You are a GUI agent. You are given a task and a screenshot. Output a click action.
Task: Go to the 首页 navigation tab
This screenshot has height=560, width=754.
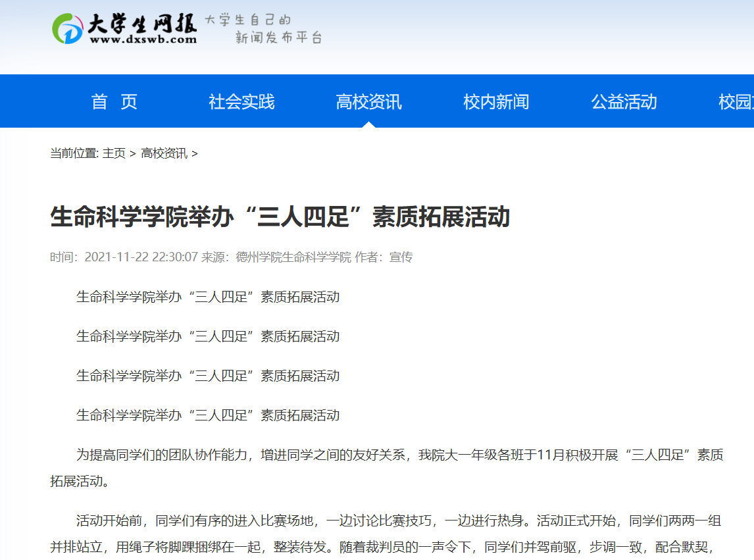114,102
